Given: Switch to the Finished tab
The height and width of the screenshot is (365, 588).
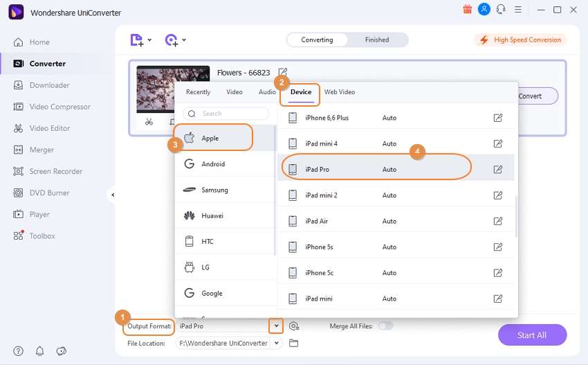Looking at the screenshot, I should pos(377,39).
